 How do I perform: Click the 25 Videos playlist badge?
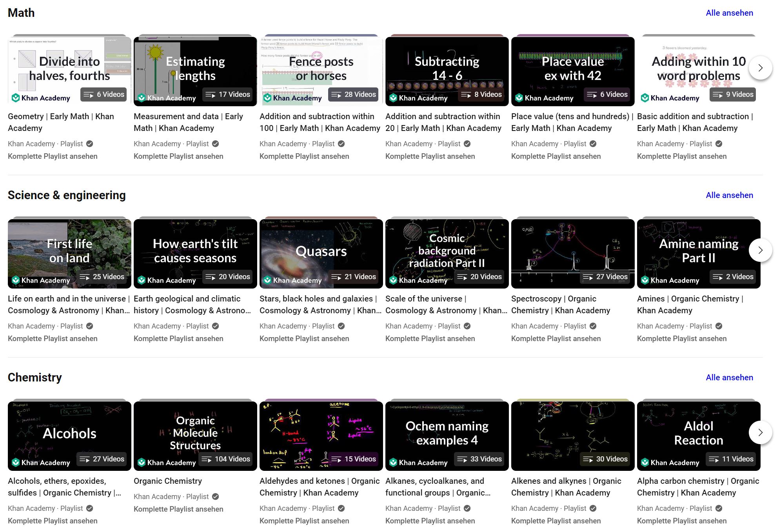click(x=102, y=277)
